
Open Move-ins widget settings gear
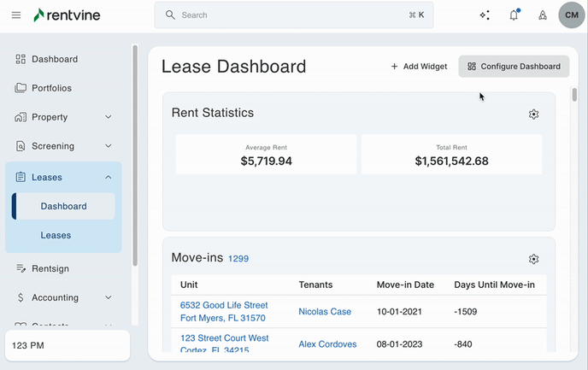point(533,260)
